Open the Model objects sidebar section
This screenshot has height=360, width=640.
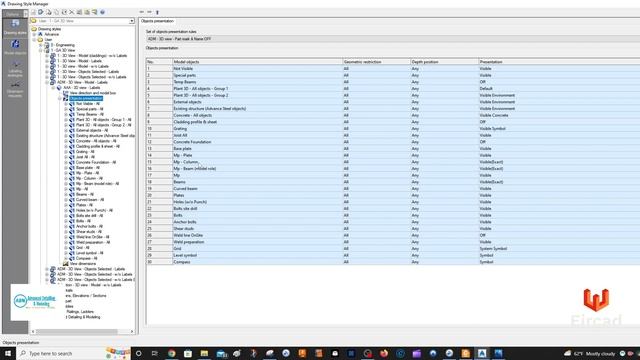click(x=15, y=47)
